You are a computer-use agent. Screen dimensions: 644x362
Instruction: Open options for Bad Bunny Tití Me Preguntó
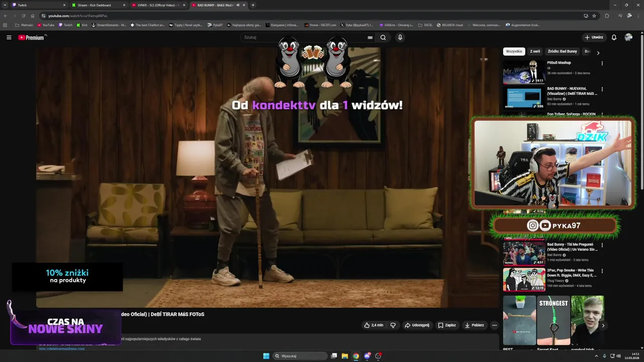pyautogui.click(x=602, y=245)
